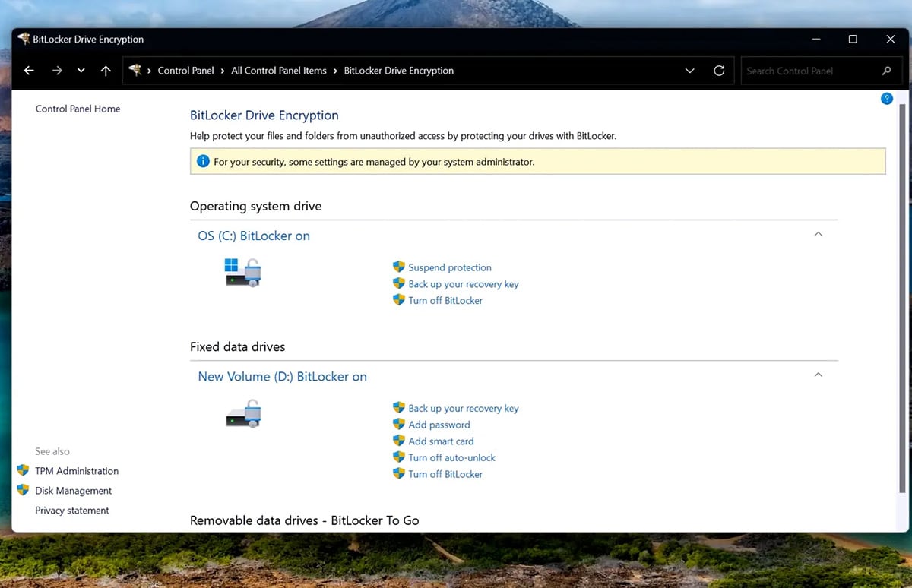Image resolution: width=912 pixels, height=588 pixels.
Task: Select the All Control Panel Items breadcrumb
Action: [x=279, y=71]
